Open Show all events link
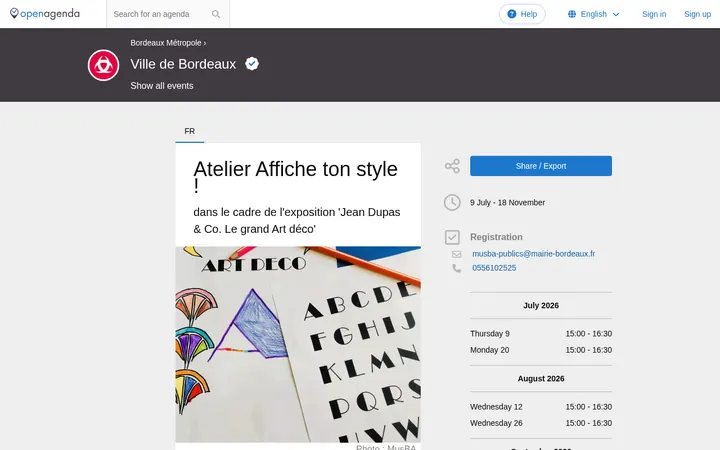Viewport: 720px width, 450px height. (x=162, y=86)
